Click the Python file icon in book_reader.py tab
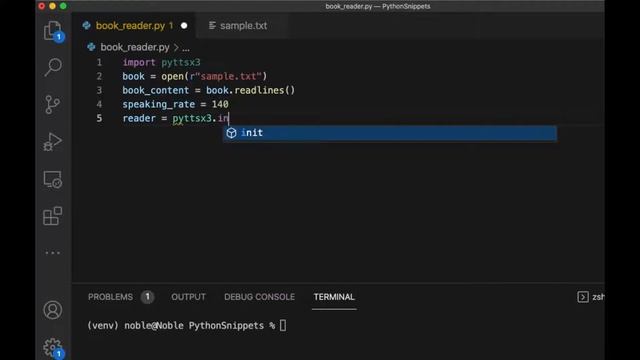 [87, 26]
